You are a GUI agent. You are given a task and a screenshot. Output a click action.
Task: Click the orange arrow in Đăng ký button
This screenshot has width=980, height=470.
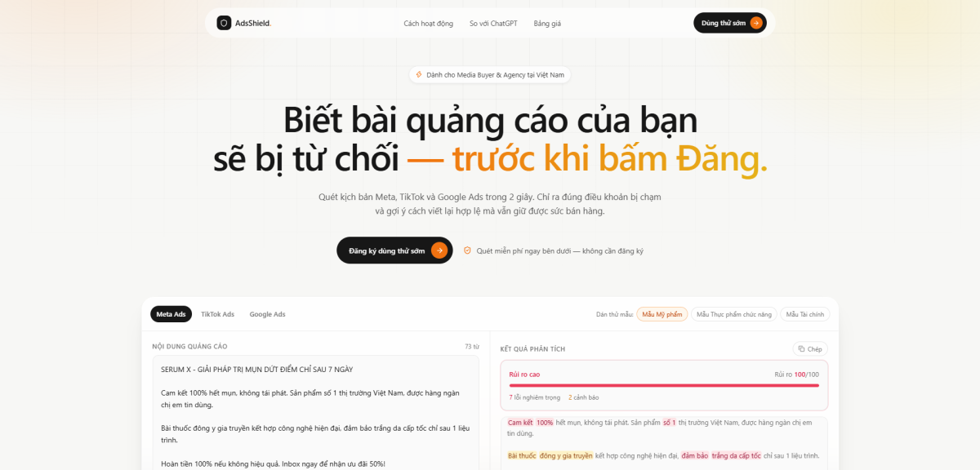[x=439, y=251]
